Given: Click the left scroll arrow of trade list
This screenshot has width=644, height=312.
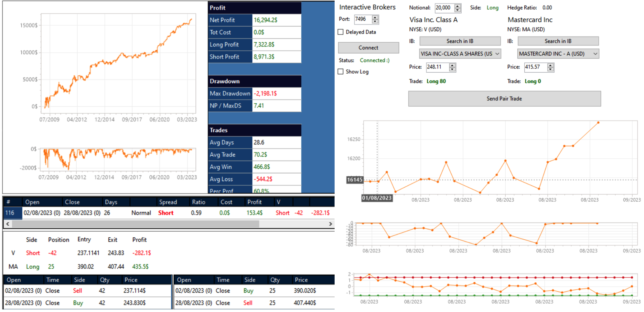Looking at the screenshot, I should [x=8, y=224].
